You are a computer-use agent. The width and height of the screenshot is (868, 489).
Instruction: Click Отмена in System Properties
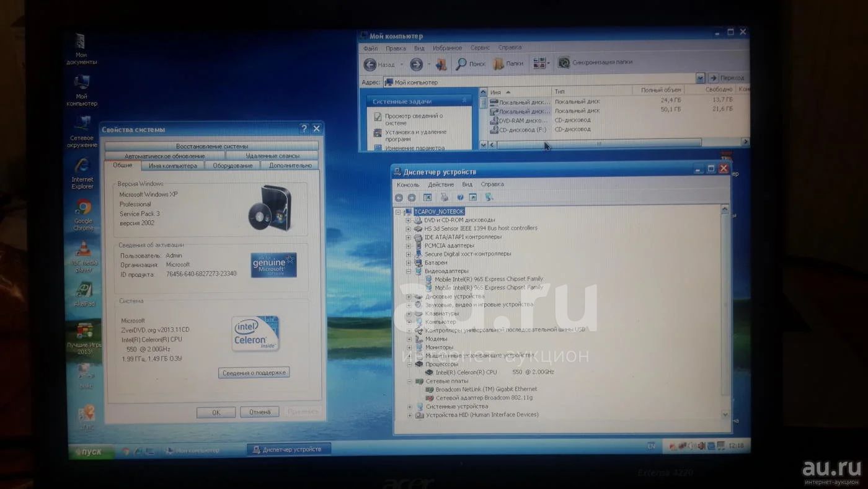coord(260,412)
